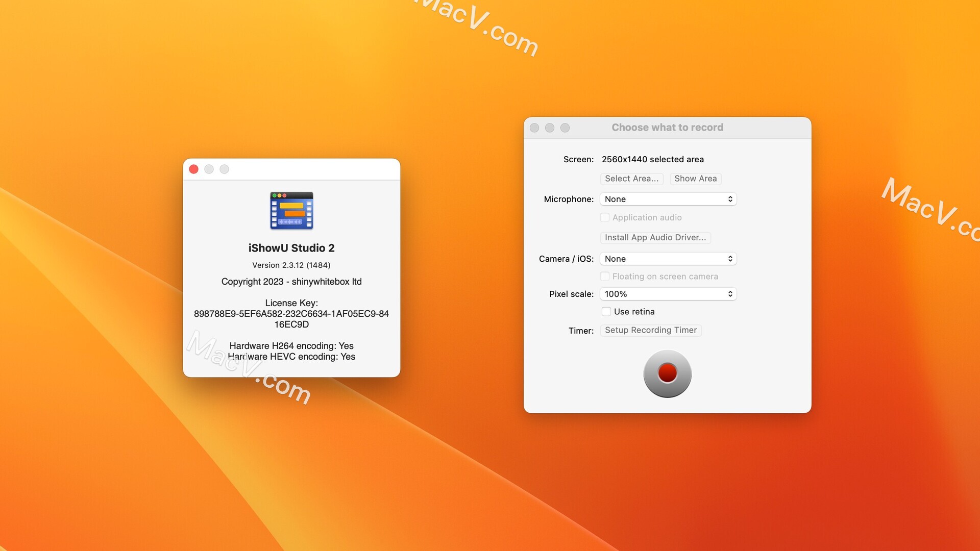This screenshot has width=980, height=551.
Task: Click the Microphone: label
Action: click(569, 199)
